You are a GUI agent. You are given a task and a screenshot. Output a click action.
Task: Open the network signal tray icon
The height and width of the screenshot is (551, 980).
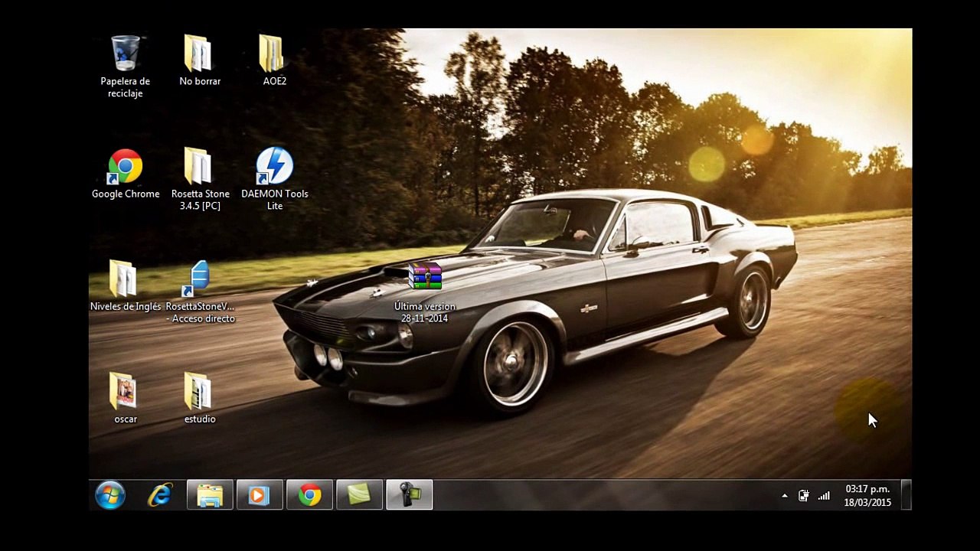point(824,496)
